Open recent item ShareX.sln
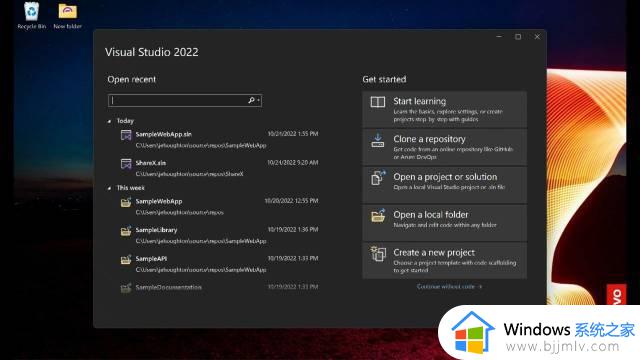 (x=220, y=168)
